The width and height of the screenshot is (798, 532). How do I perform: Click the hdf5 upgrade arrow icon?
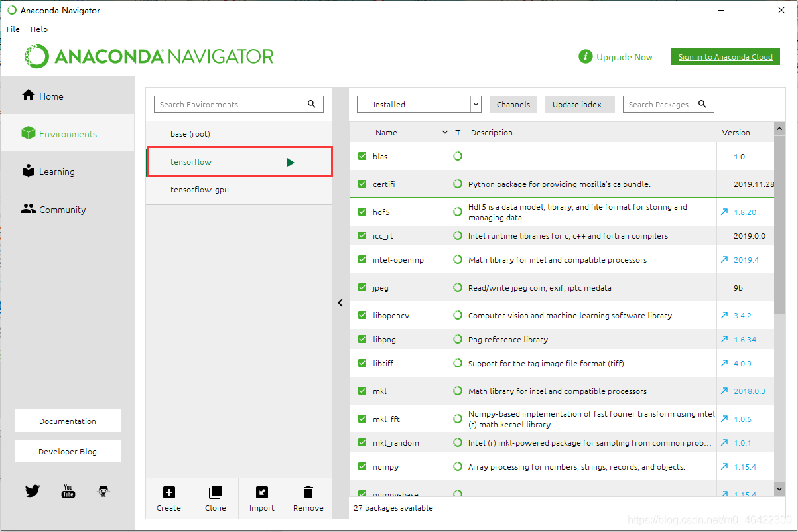tap(724, 212)
